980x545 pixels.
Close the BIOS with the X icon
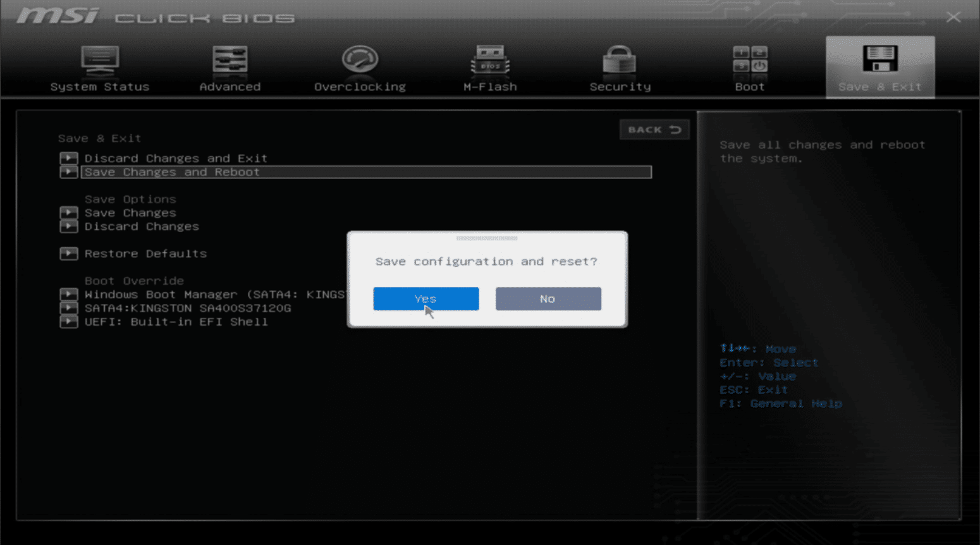pos(953,17)
